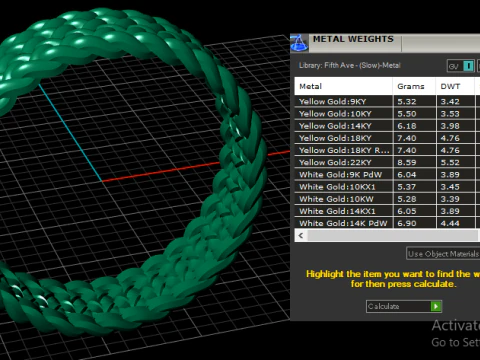Click Use Object Materials button
Image resolution: width=480 pixels, height=360 pixels.
tap(443, 254)
